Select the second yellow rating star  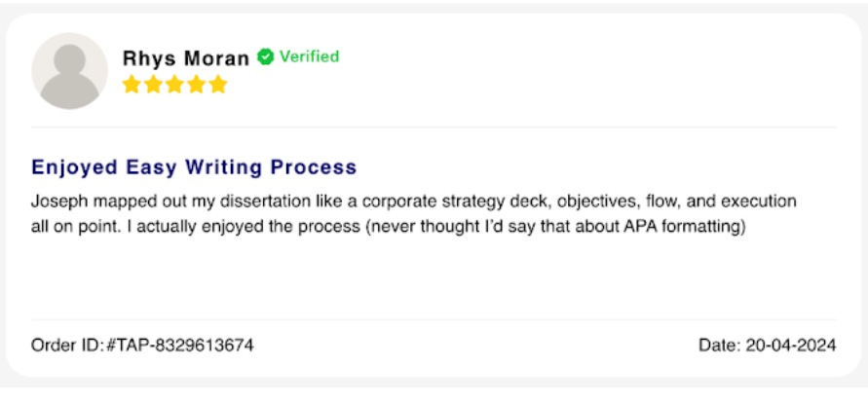(x=153, y=86)
